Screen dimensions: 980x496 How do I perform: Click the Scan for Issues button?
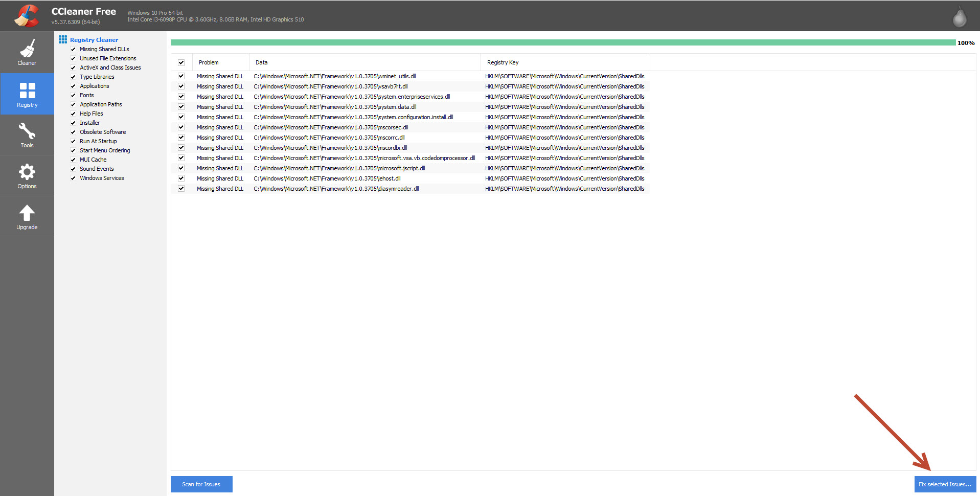[201, 484]
